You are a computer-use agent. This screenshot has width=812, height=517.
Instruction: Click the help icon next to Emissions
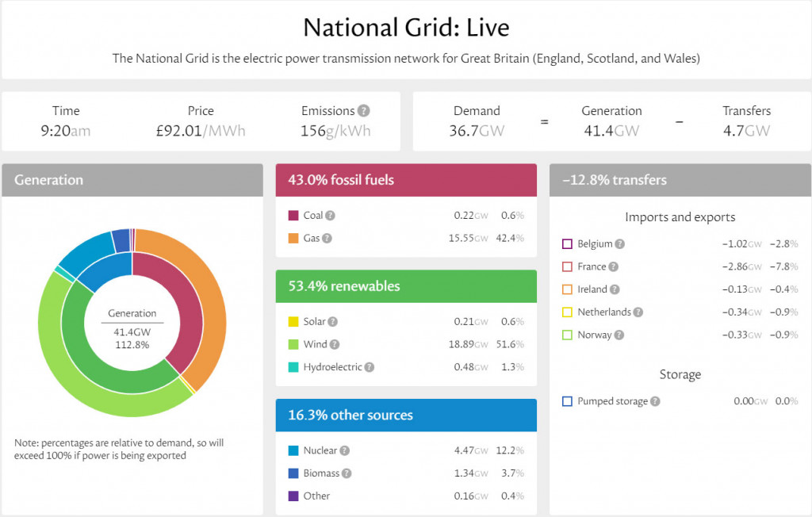(x=364, y=111)
